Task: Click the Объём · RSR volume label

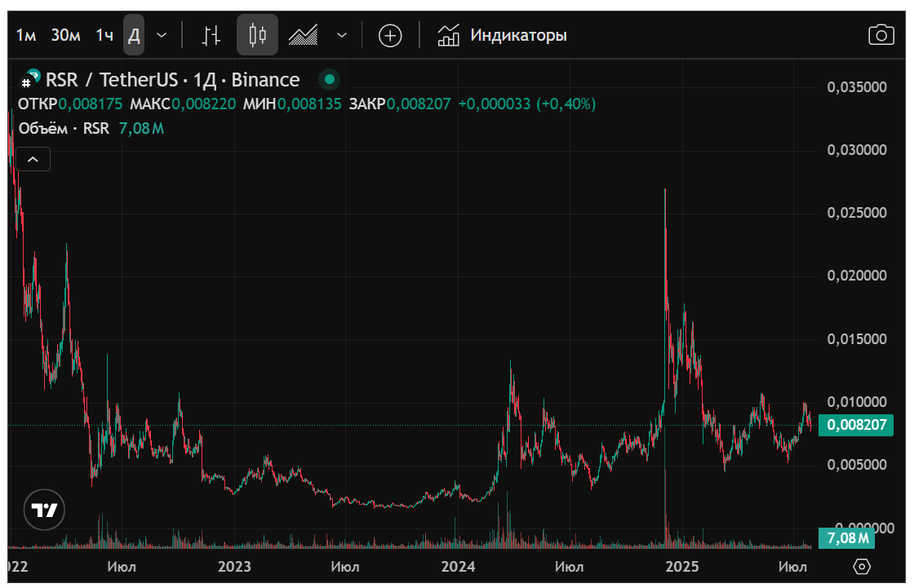Action: tap(64, 128)
